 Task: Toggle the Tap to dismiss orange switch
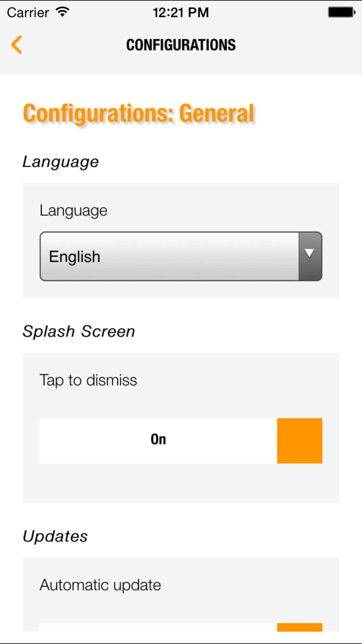[x=300, y=441]
